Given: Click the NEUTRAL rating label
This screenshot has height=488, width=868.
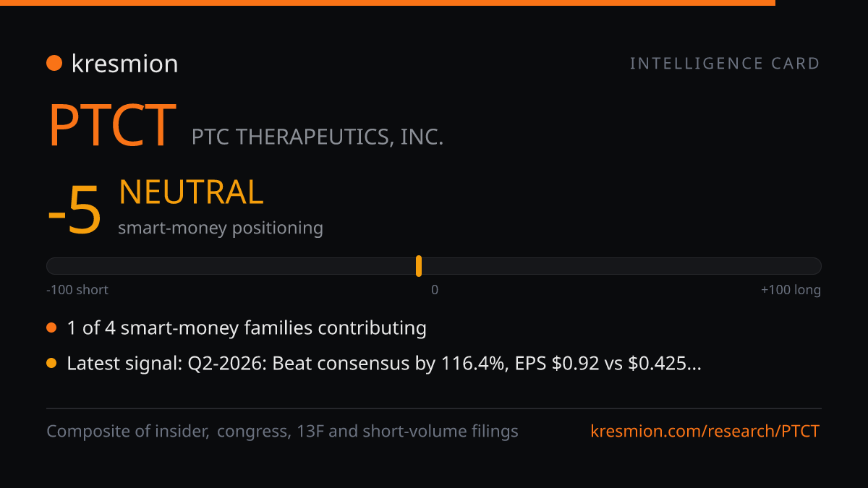Looking at the screenshot, I should (x=191, y=192).
